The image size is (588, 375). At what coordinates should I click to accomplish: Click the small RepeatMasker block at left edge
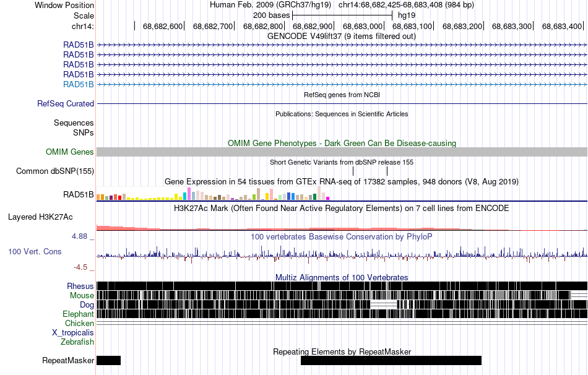click(109, 360)
